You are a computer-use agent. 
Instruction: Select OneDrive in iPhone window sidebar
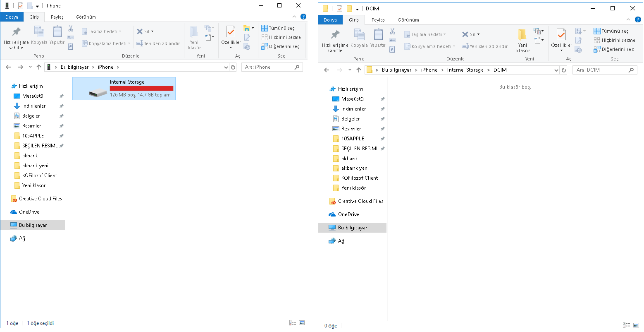pos(29,212)
